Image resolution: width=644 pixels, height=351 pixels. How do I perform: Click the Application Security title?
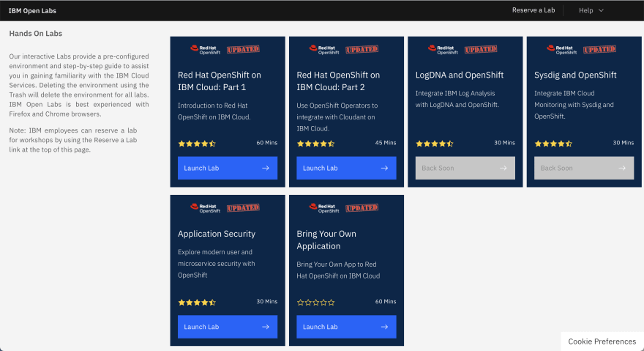click(x=217, y=234)
